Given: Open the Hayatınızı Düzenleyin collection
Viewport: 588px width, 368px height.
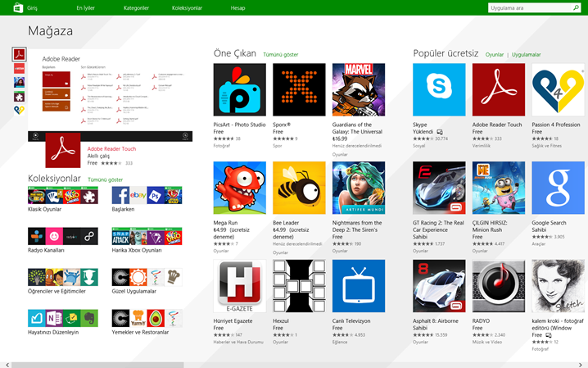Looking at the screenshot, I should (x=63, y=323).
